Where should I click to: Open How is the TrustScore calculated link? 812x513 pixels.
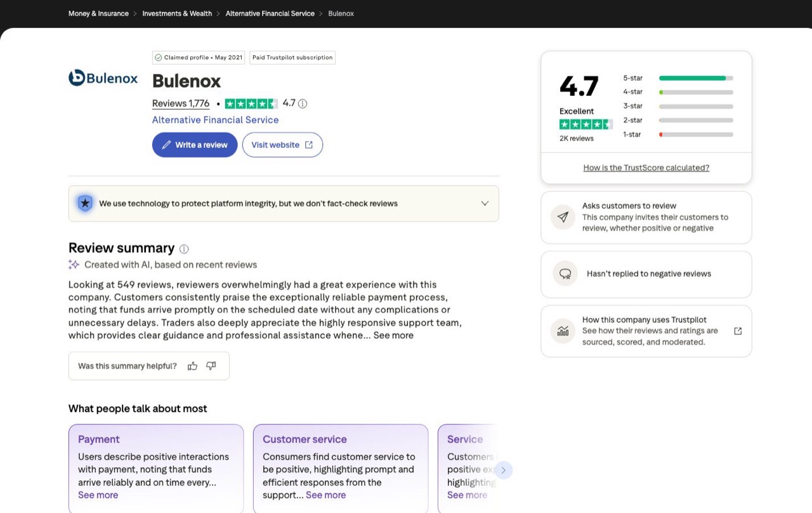click(646, 168)
